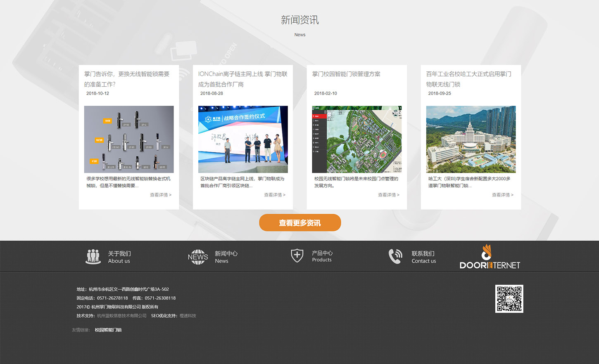This screenshot has height=364, width=599.
Task: Click the 校园智能门锁 friendly link
Action: pyautogui.click(x=108, y=330)
